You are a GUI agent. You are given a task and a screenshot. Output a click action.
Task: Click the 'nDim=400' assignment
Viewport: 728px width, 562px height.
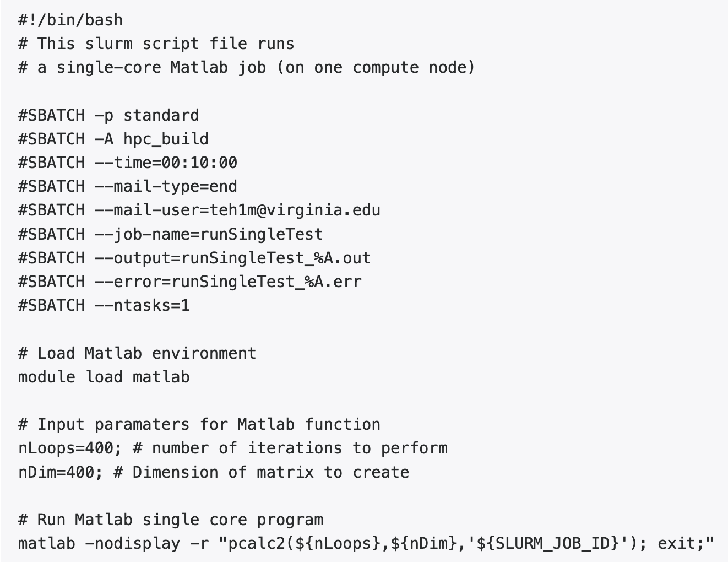click(x=56, y=473)
